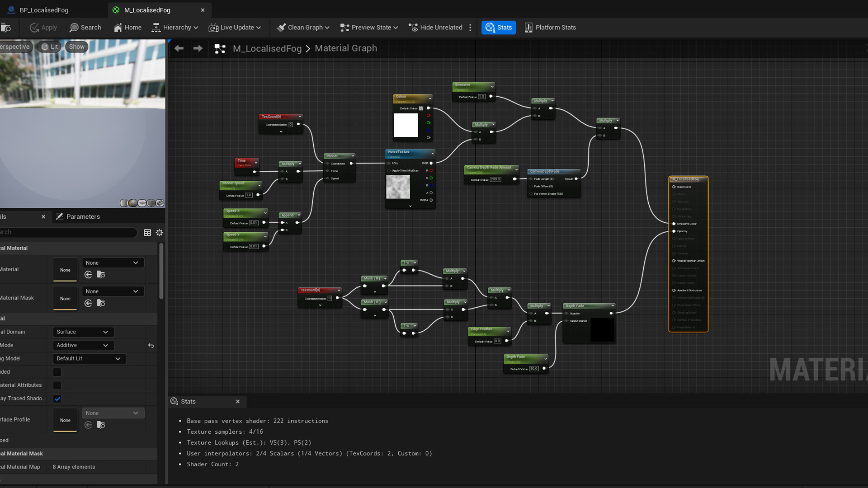The height and width of the screenshot is (488, 868).
Task: Click the M_LocalisedFog breadcrumb link
Action: pos(267,48)
